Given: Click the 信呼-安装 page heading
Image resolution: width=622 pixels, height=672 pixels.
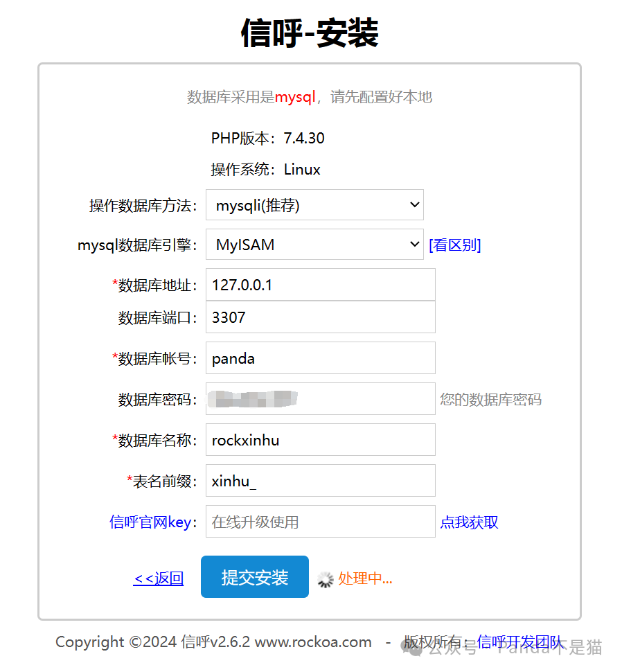Looking at the screenshot, I should tap(310, 33).
